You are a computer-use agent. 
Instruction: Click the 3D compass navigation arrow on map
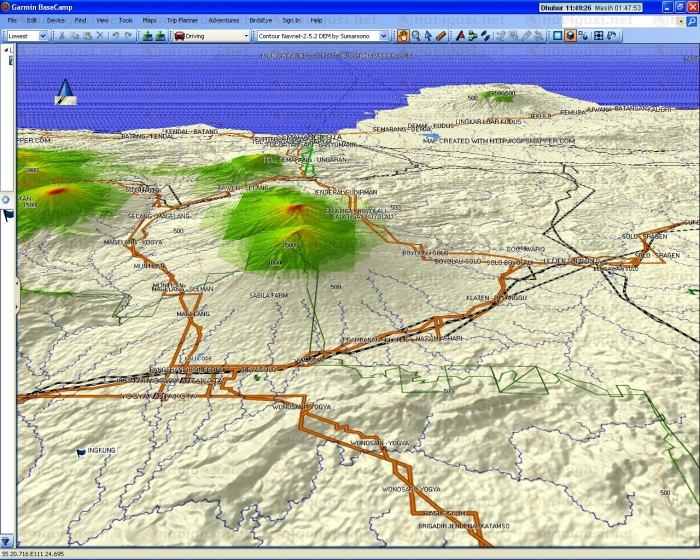click(66, 93)
